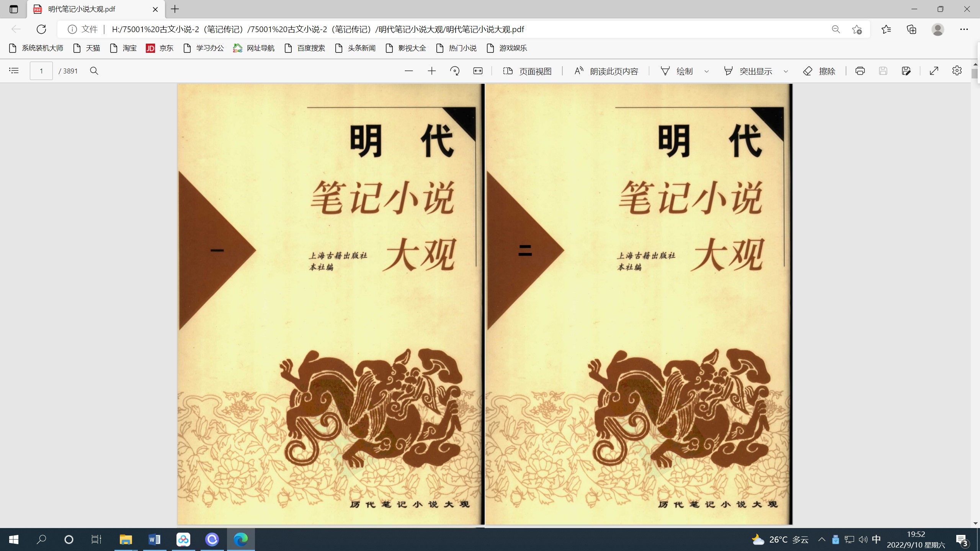
Task: Start 朗读此页内容 read aloud
Action: point(606,71)
